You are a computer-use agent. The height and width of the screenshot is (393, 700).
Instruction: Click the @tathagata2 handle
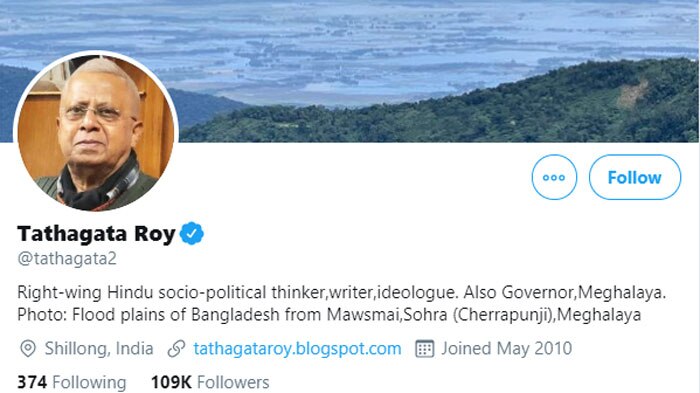[67, 259]
